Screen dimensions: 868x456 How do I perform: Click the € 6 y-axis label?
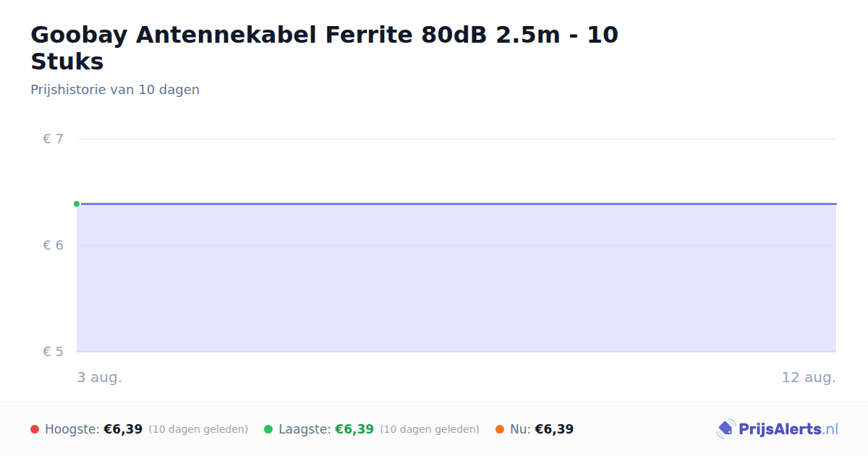(x=53, y=245)
